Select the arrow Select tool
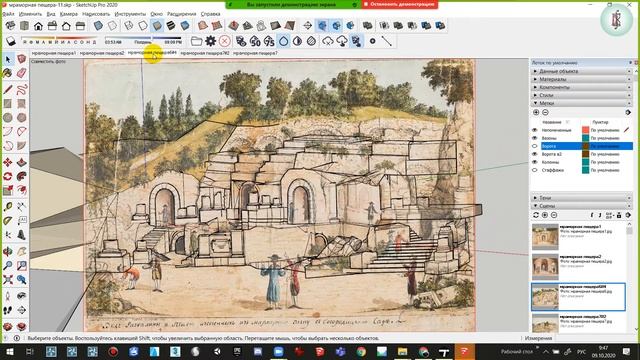This screenshot has height=360, width=640. [x=8, y=60]
